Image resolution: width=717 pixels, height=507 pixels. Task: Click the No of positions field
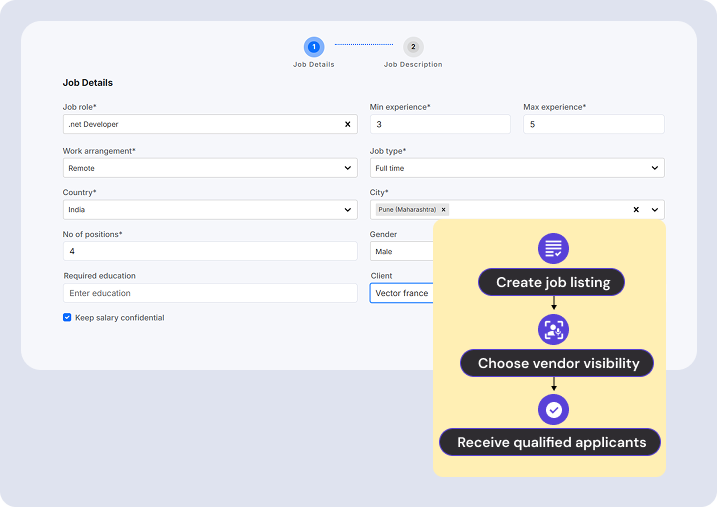[209, 251]
